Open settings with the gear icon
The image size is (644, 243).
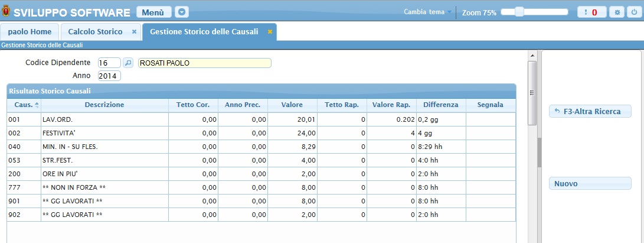click(617, 12)
